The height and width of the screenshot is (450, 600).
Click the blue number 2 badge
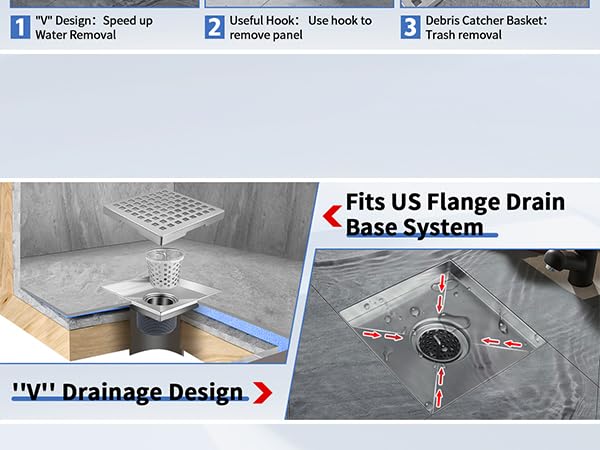point(215,27)
